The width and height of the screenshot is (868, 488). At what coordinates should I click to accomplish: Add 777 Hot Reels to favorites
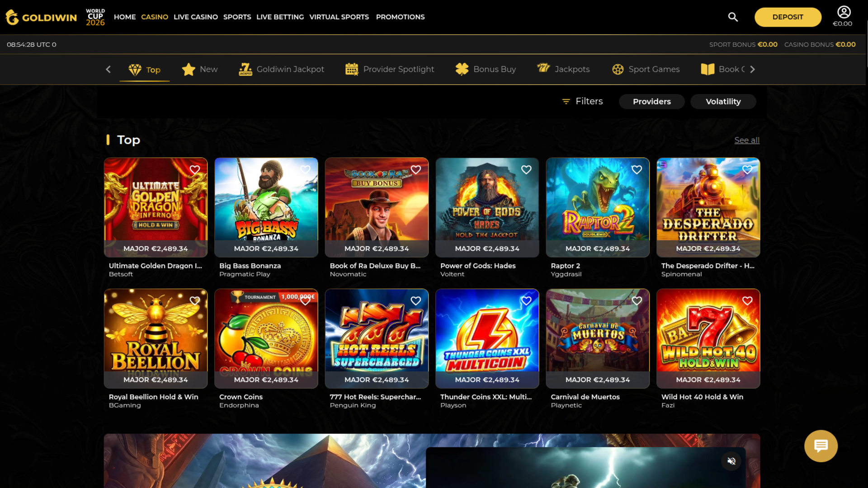click(x=415, y=301)
